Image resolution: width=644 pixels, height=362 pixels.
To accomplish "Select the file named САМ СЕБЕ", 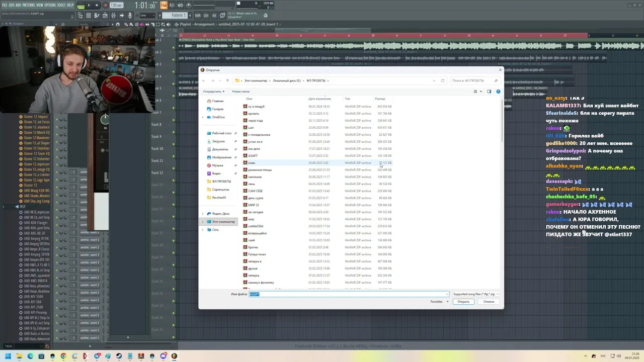I will 255,191.
